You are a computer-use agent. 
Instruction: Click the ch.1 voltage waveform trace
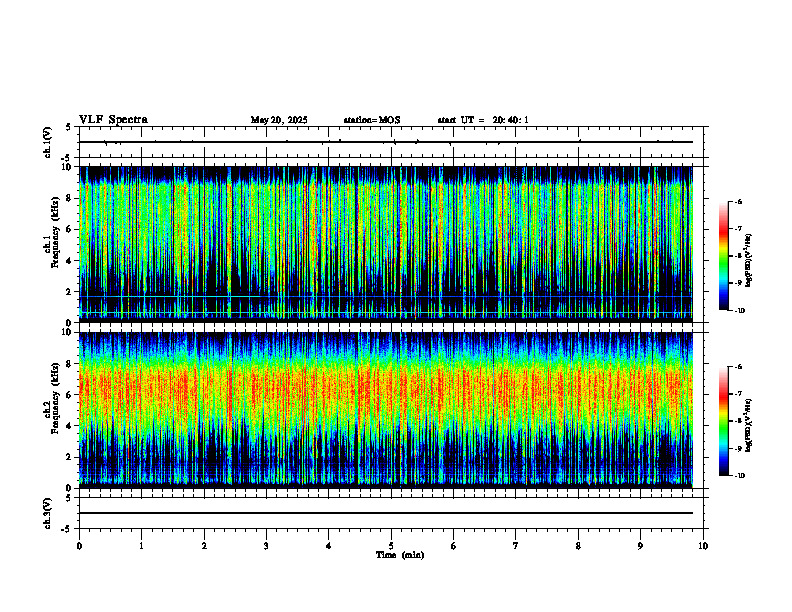386,142
